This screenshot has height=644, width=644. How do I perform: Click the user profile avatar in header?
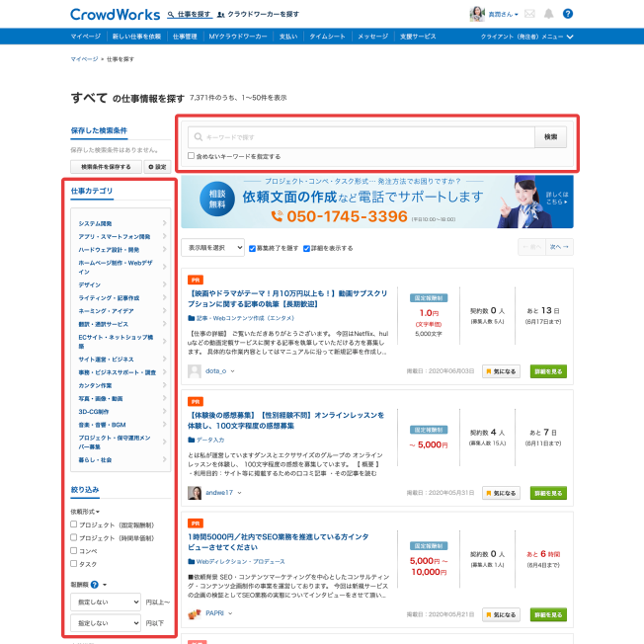click(478, 14)
